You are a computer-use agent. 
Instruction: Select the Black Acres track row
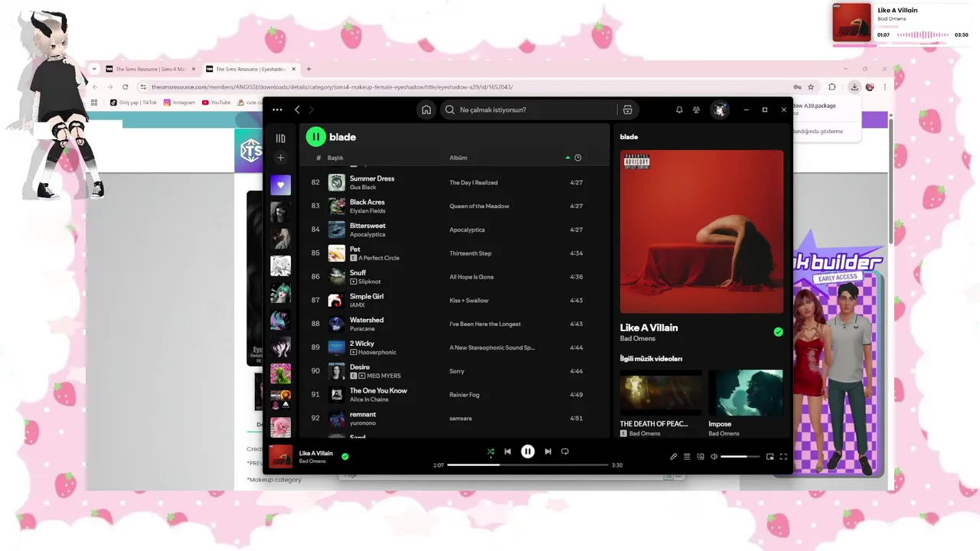(x=455, y=206)
